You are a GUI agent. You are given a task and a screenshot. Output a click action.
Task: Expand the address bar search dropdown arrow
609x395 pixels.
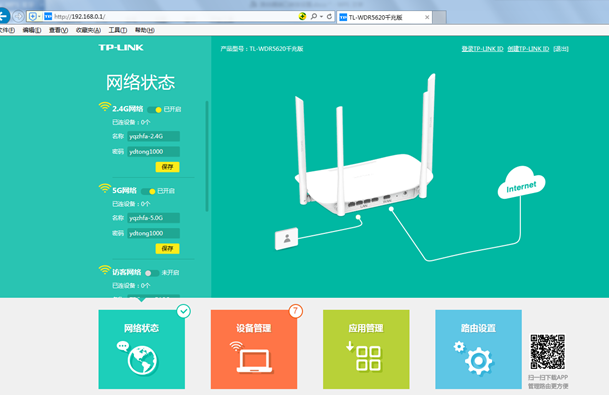322,16
